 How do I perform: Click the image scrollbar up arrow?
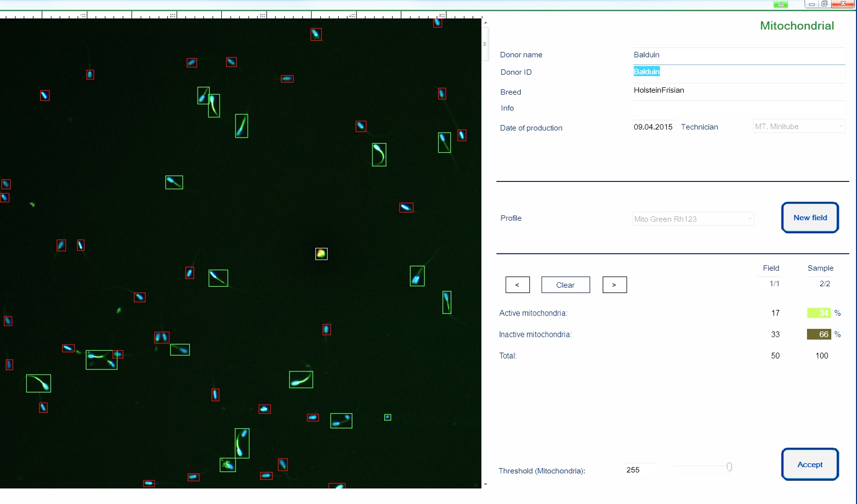click(485, 23)
